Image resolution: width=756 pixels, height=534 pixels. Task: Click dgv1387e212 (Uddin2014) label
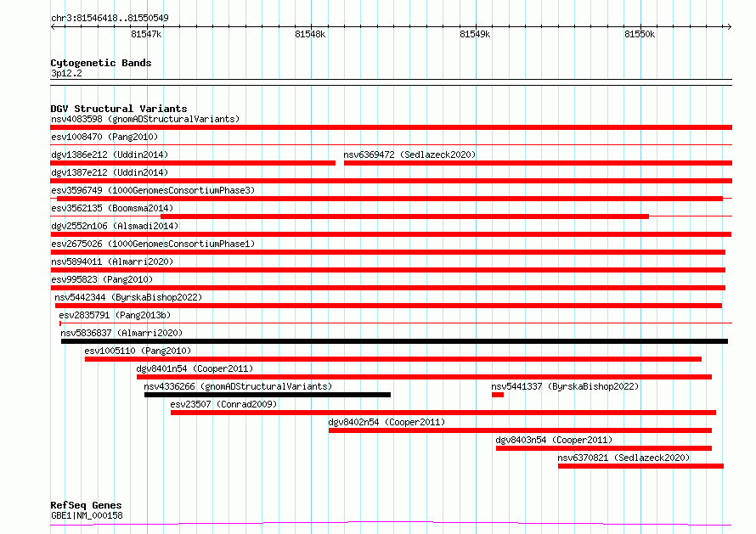[110, 172]
